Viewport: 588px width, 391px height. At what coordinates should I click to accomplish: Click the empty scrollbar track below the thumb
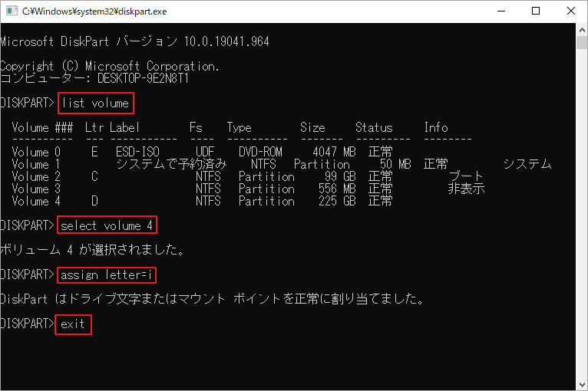pos(581,230)
